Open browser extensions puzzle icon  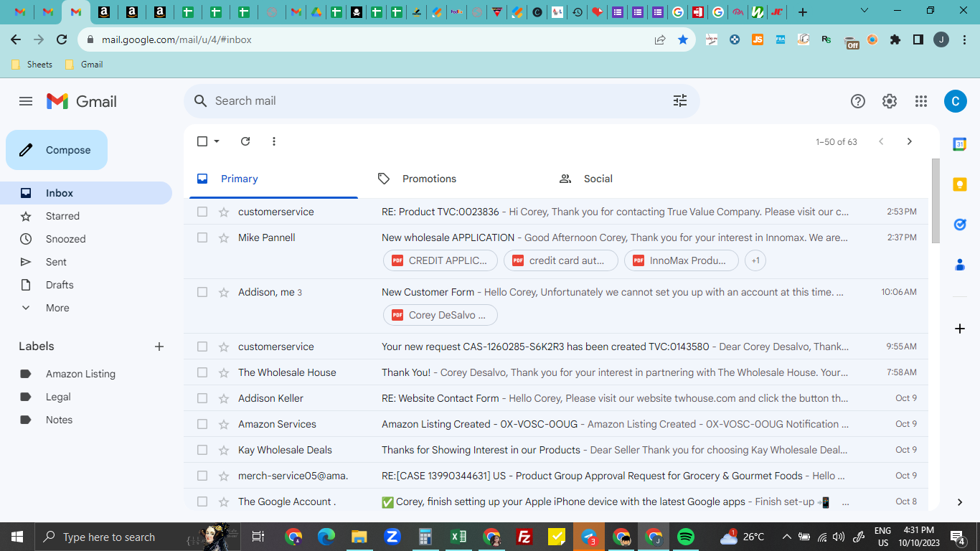[x=895, y=39]
